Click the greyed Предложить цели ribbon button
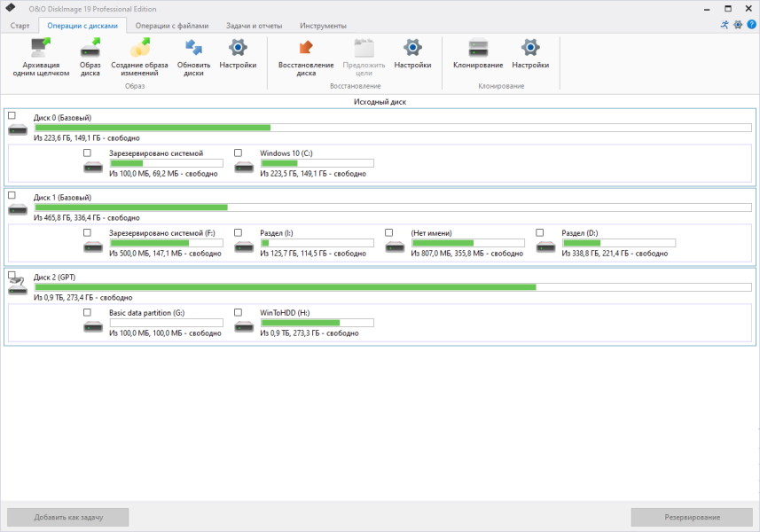This screenshot has width=760, height=532. click(x=364, y=57)
